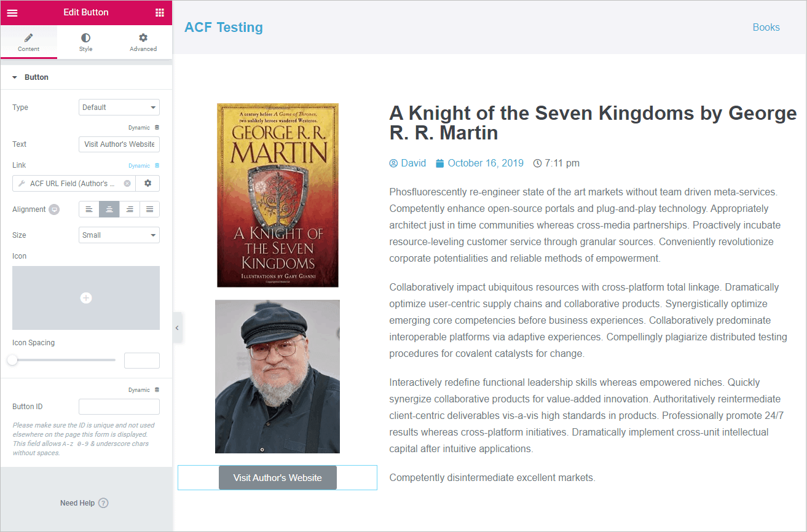
Task: Open the widgets grid icon
Action: pyautogui.click(x=160, y=12)
